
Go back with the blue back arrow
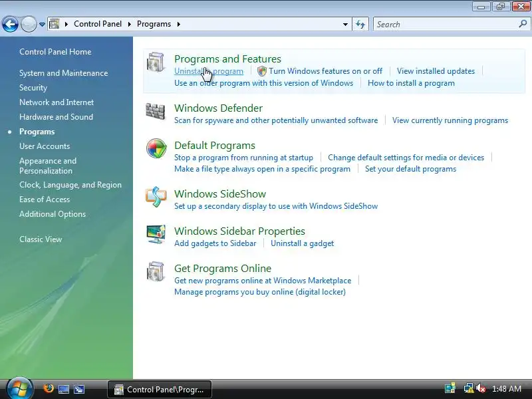click(10, 25)
